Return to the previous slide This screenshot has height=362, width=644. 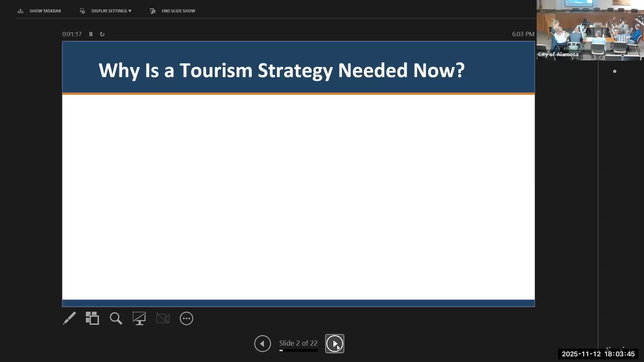point(262,344)
